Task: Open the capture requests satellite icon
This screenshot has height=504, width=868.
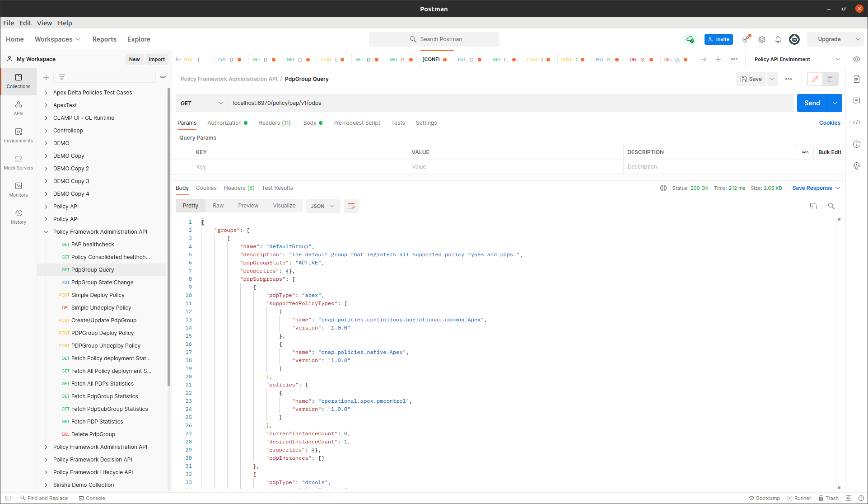Action: [x=746, y=39]
